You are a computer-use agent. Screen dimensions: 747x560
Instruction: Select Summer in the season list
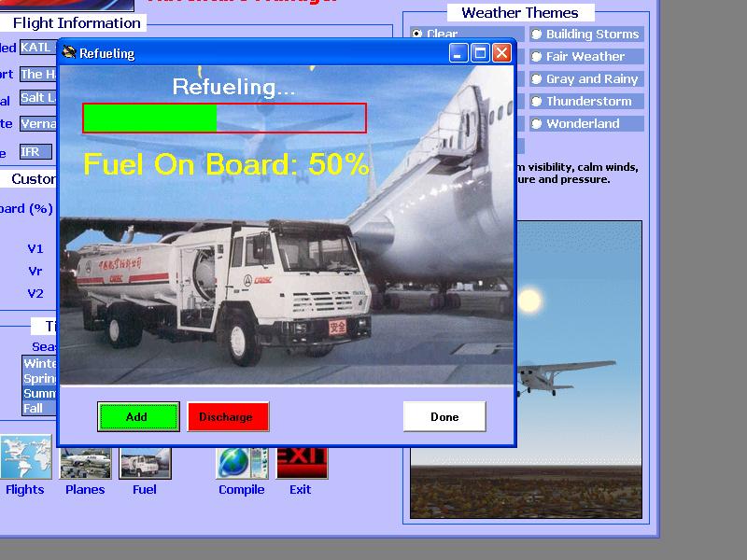coord(40,393)
